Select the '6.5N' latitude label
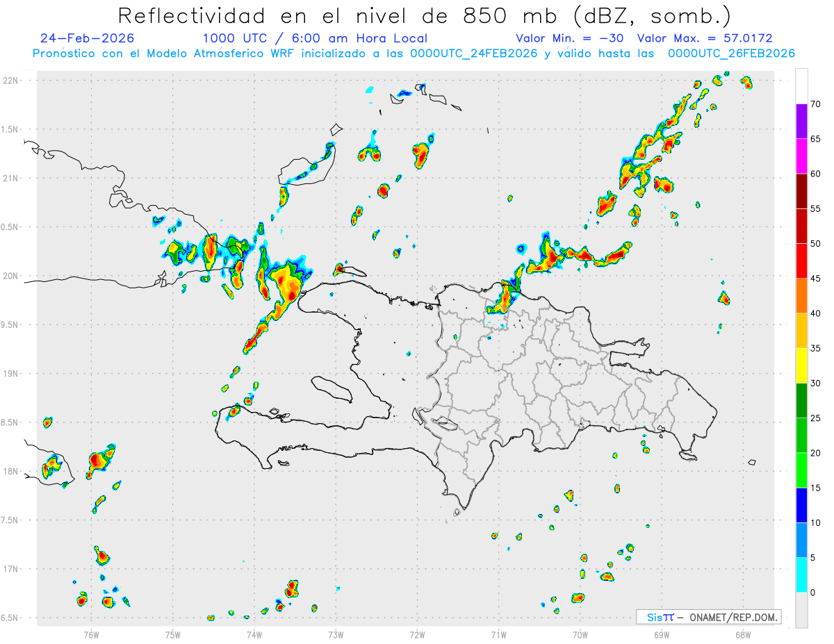834x644 pixels. tap(10, 618)
